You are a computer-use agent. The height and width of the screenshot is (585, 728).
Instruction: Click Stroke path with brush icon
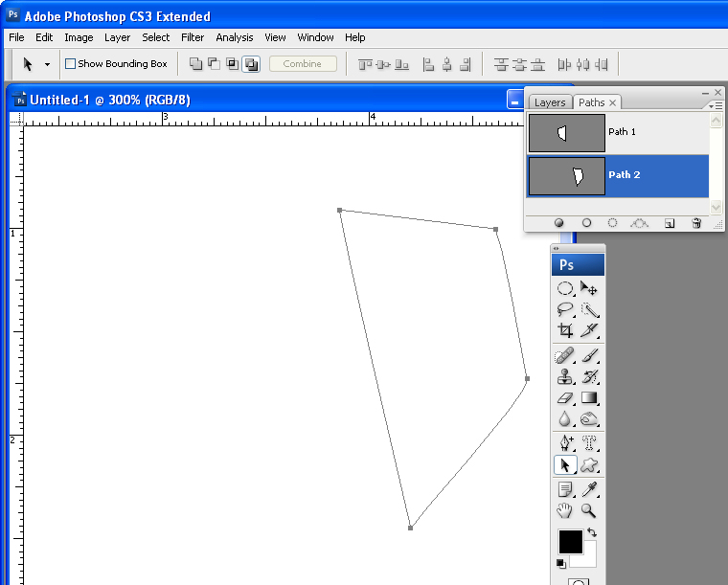pyautogui.click(x=586, y=223)
